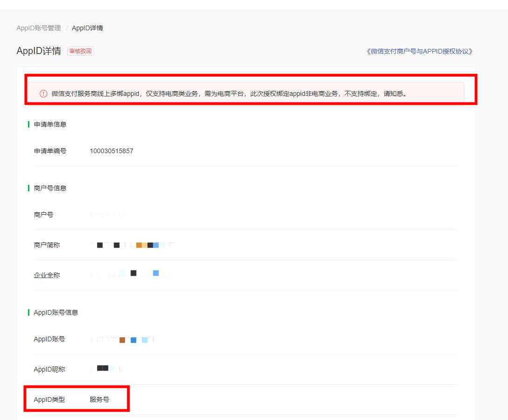The width and height of the screenshot is (508, 420).
Task: Select the AppID账号 field label
Action: coord(49,339)
